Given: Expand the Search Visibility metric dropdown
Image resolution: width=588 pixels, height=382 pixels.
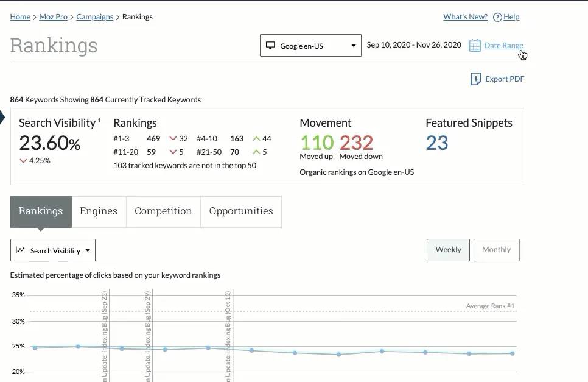Looking at the screenshot, I should click(53, 250).
